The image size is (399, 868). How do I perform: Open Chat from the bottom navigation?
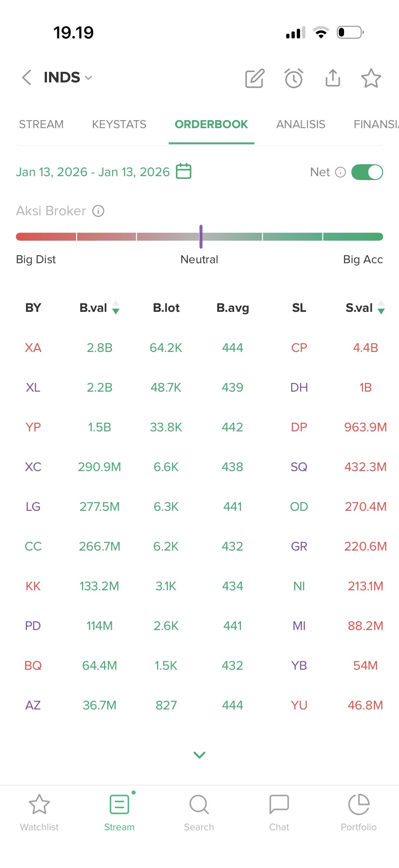[279, 812]
